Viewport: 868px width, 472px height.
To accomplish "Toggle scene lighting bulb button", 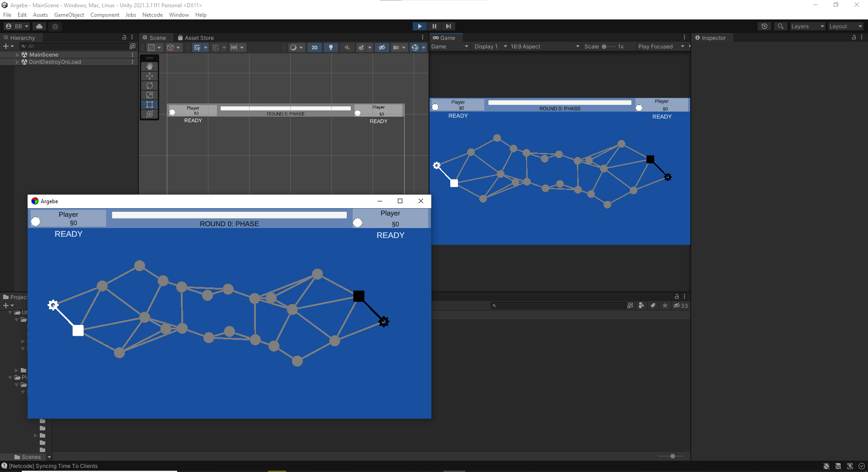I will (x=331, y=48).
